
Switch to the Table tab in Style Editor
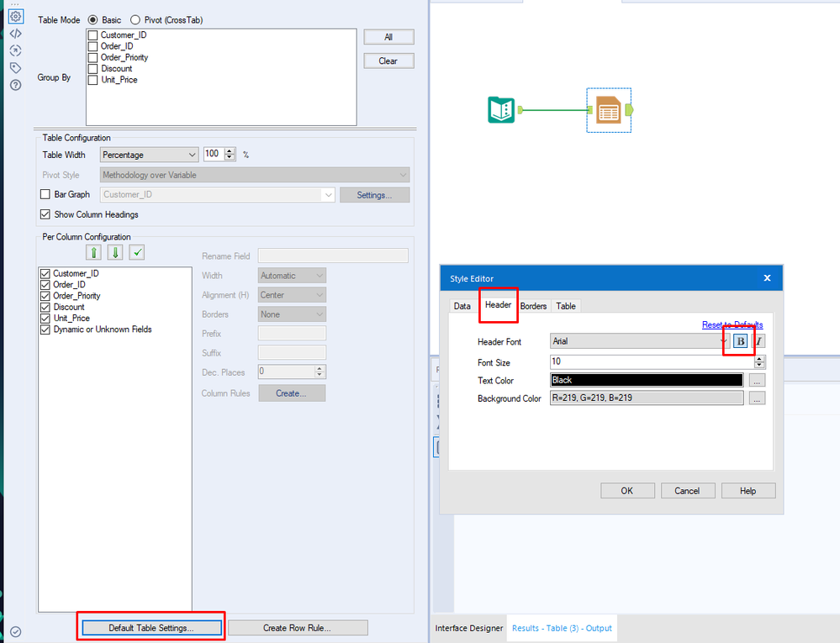pyautogui.click(x=566, y=306)
